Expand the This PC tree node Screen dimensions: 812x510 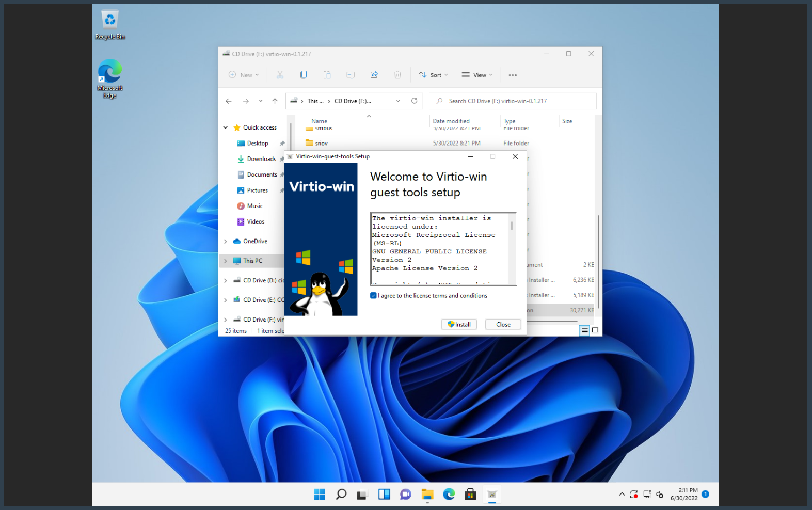226,261
